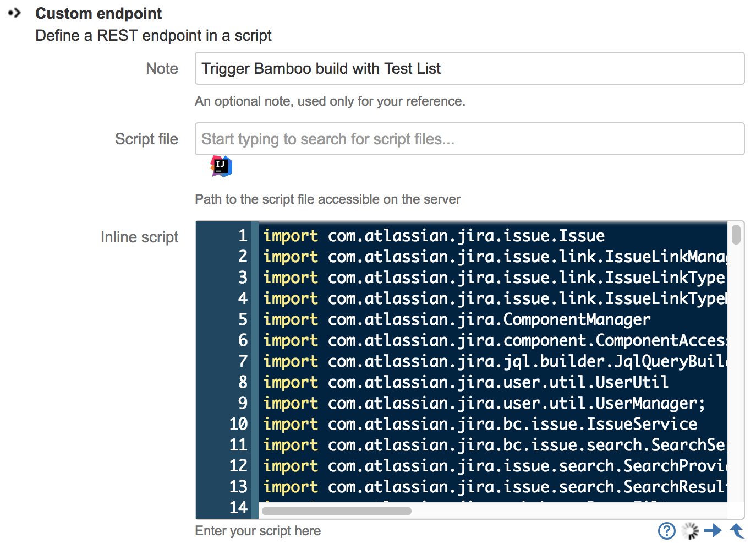Click the Note label
Screen dimensions: 756x543
click(162, 68)
